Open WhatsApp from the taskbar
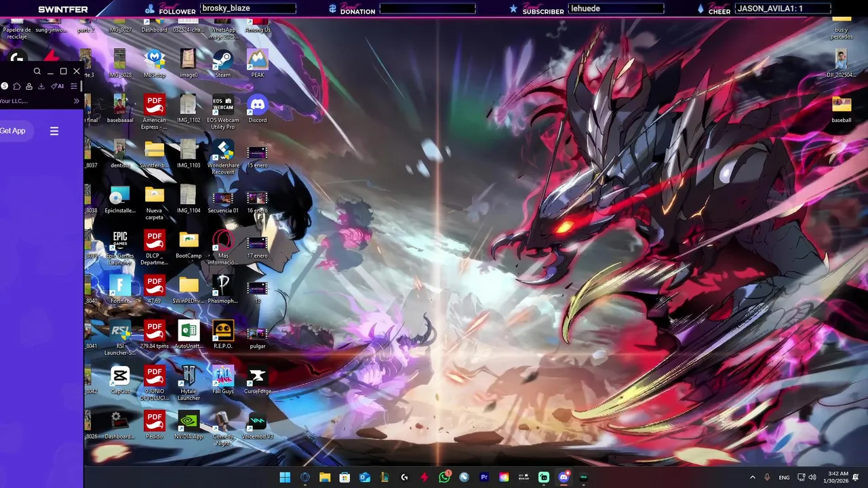 (x=444, y=477)
